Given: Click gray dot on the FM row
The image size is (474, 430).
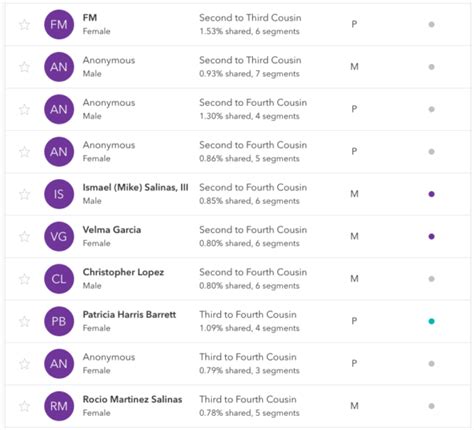Looking at the screenshot, I should (431, 24).
